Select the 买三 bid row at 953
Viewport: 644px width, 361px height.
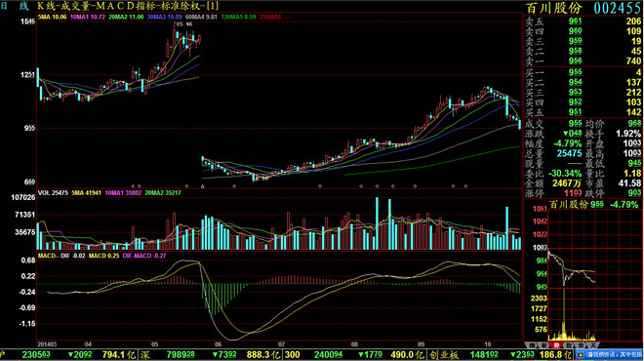tap(584, 92)
